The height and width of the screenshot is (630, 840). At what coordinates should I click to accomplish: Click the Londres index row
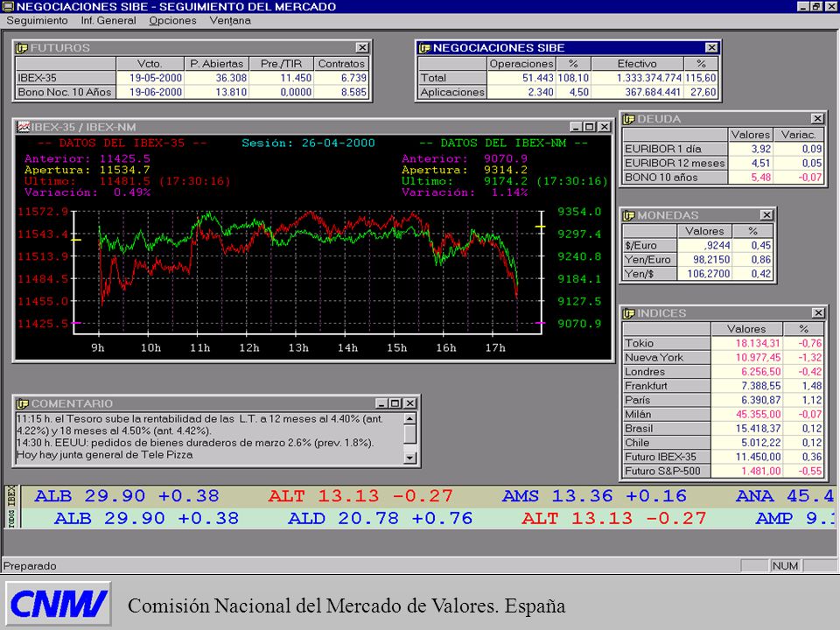point(724,372)
